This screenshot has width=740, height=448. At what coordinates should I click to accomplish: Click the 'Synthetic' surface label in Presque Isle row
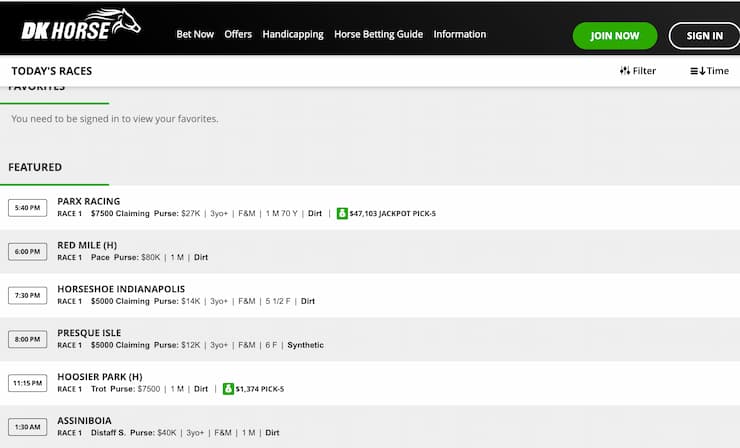point(305,345)
